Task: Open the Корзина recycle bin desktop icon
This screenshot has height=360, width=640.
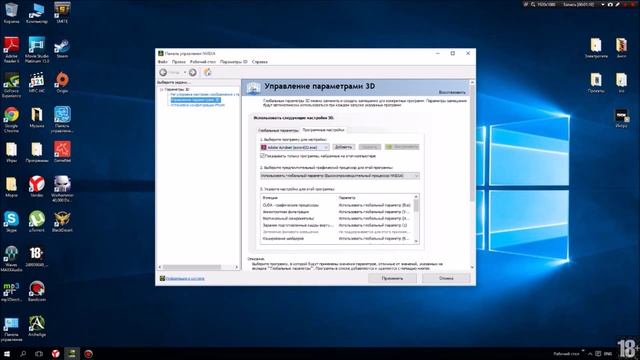Action: tap(11, 13)
